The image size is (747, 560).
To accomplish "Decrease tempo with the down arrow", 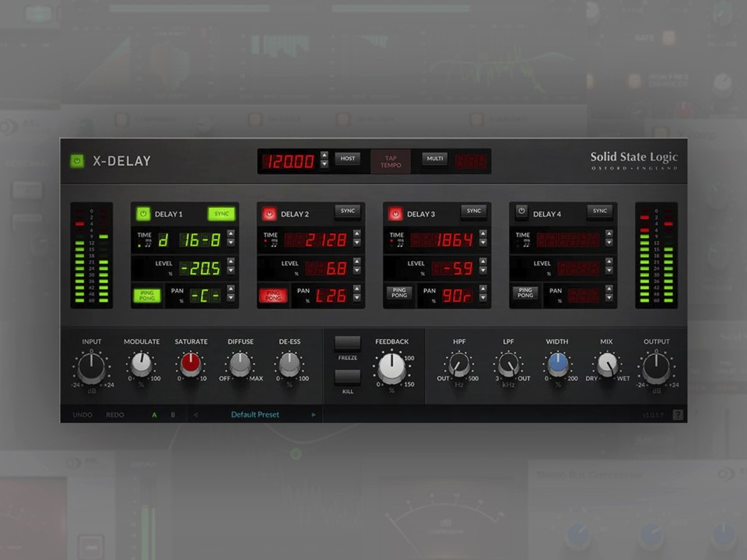I will pyautogui.click(x=324, y=164).
